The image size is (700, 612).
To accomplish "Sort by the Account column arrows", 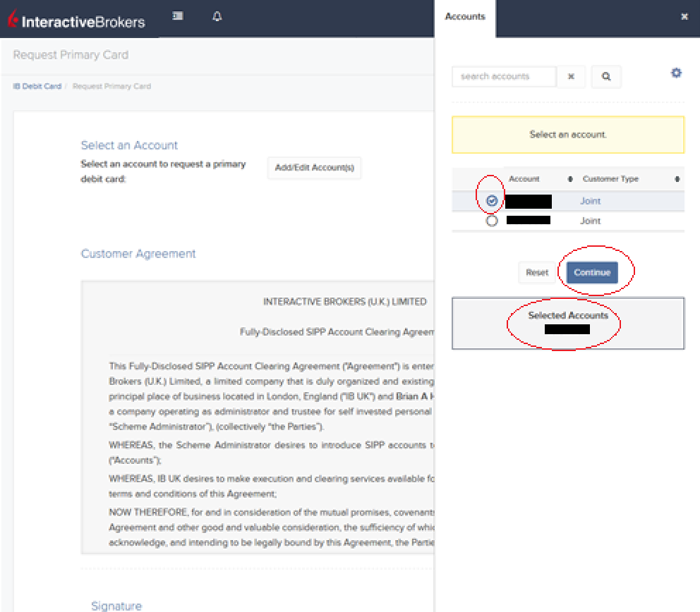I will [570, 179].
